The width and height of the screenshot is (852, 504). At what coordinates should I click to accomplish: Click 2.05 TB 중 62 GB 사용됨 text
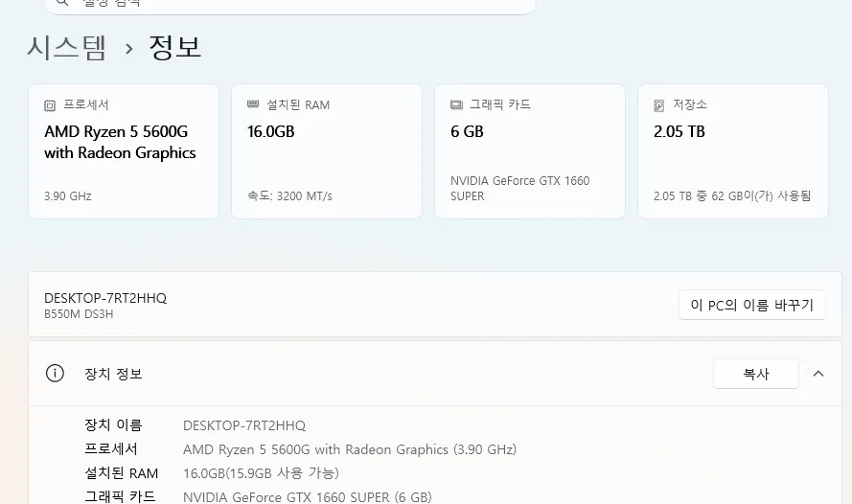(732, 196)
